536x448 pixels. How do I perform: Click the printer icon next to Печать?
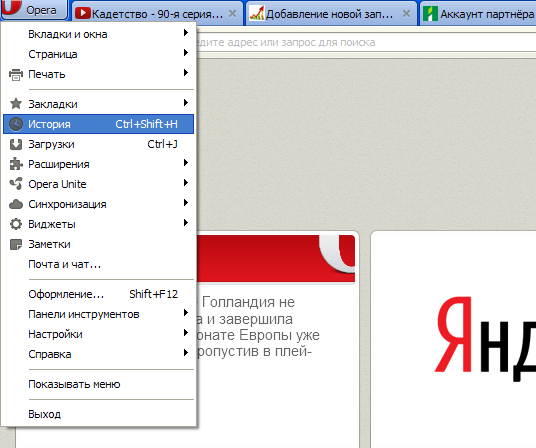16,74
